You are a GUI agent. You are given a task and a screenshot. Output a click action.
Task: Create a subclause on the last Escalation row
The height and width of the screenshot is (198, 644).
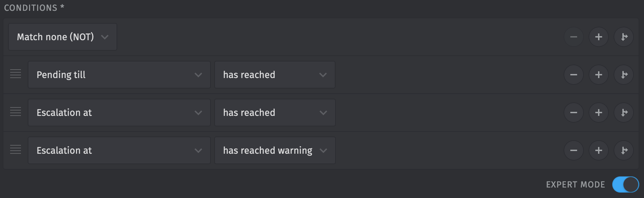pos(624,150)
